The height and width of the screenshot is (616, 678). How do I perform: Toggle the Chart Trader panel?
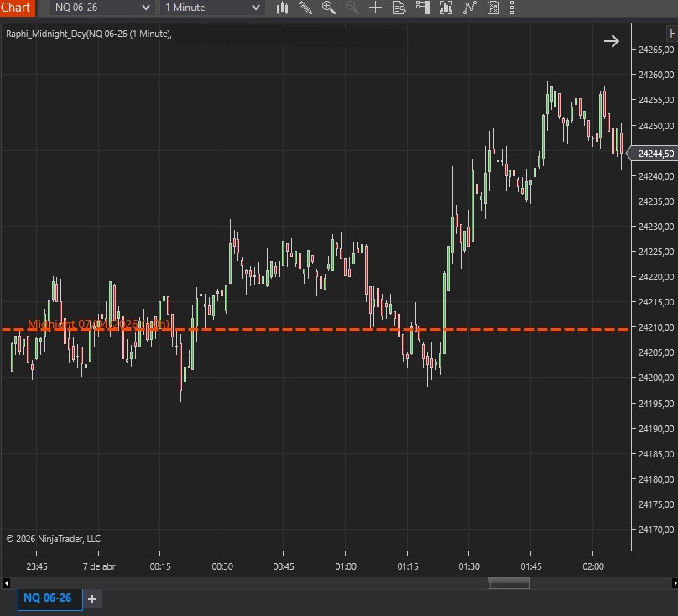[423, 8]
